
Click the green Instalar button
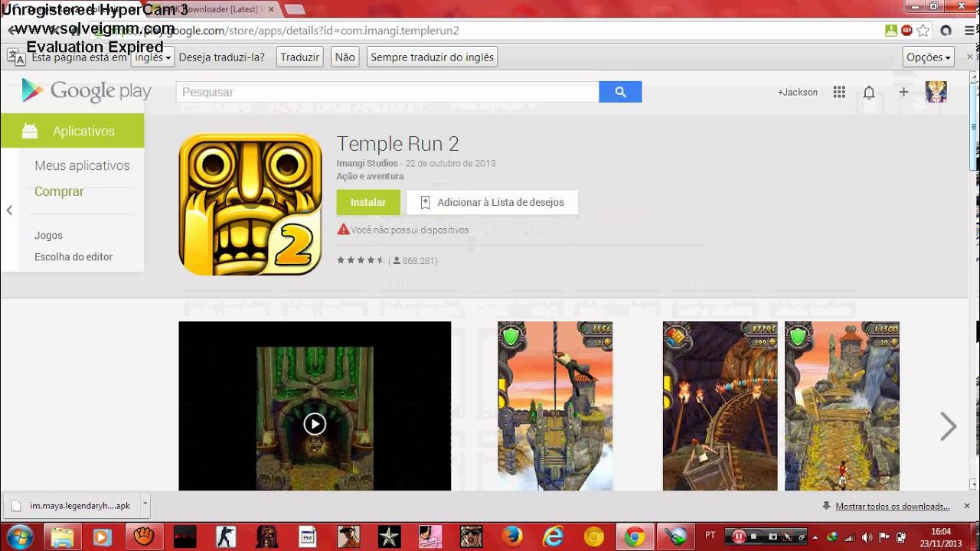(368, 202)
